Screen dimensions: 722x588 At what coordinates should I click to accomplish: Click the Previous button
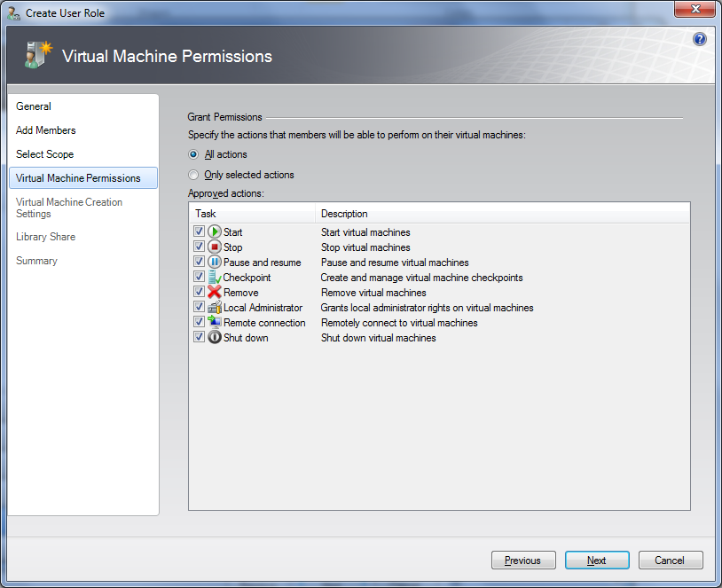tap(523, 561)
